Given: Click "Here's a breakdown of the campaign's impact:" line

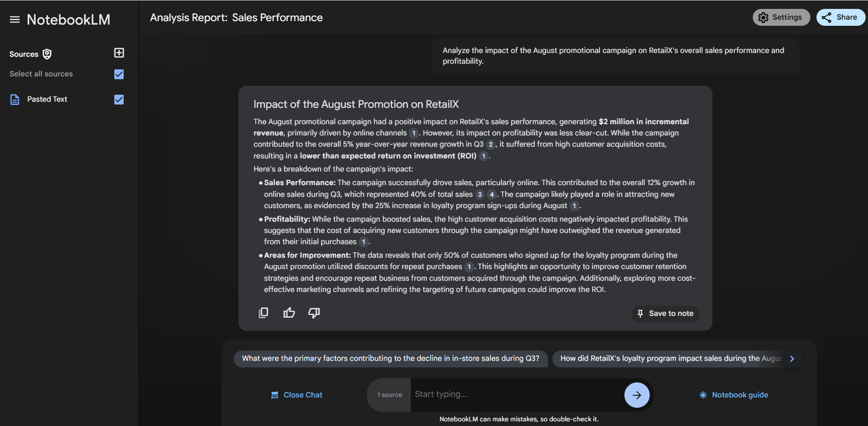Looking at the screenshot, I should [334, 169].
